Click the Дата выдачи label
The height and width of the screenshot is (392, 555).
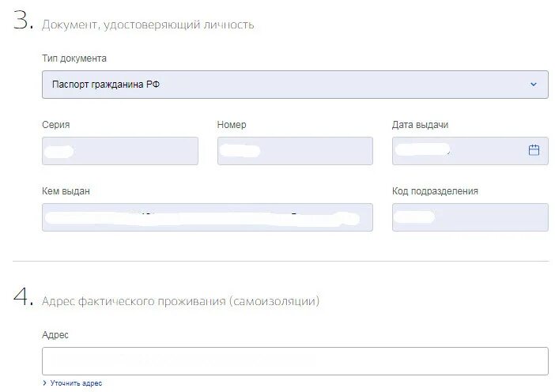pyautogui.click(x=421, y=125)
